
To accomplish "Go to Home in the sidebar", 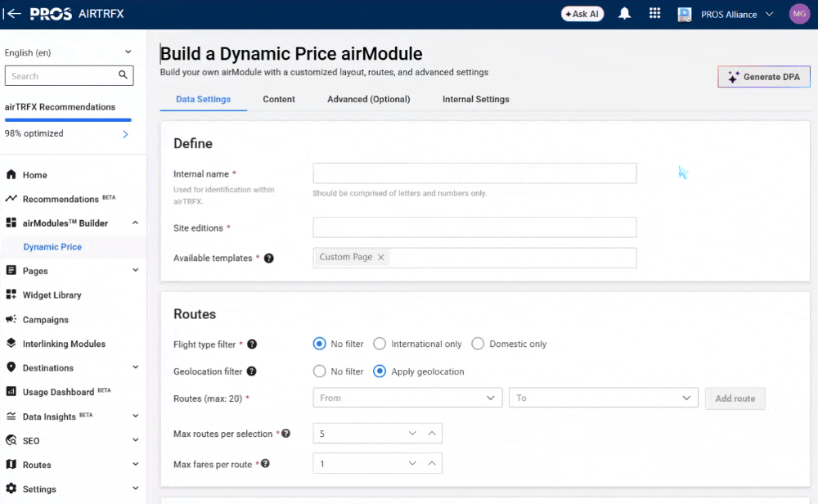I will pos(35,175).
